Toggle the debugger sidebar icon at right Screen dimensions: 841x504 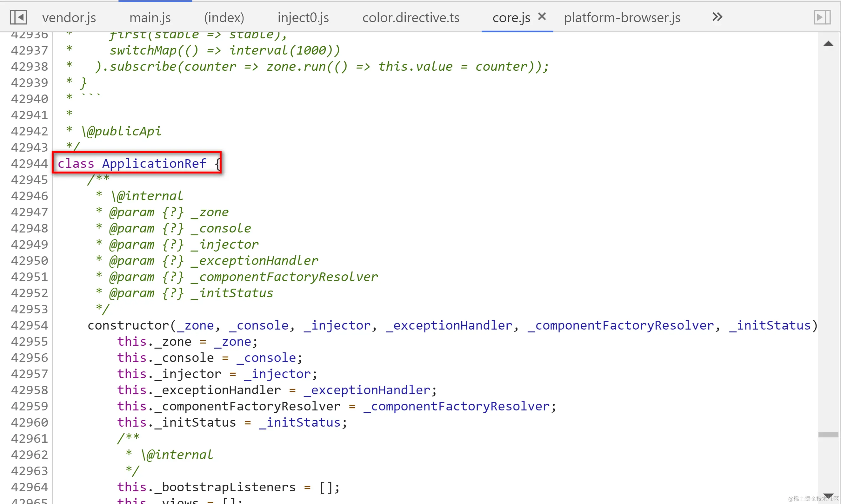[822, 17]
